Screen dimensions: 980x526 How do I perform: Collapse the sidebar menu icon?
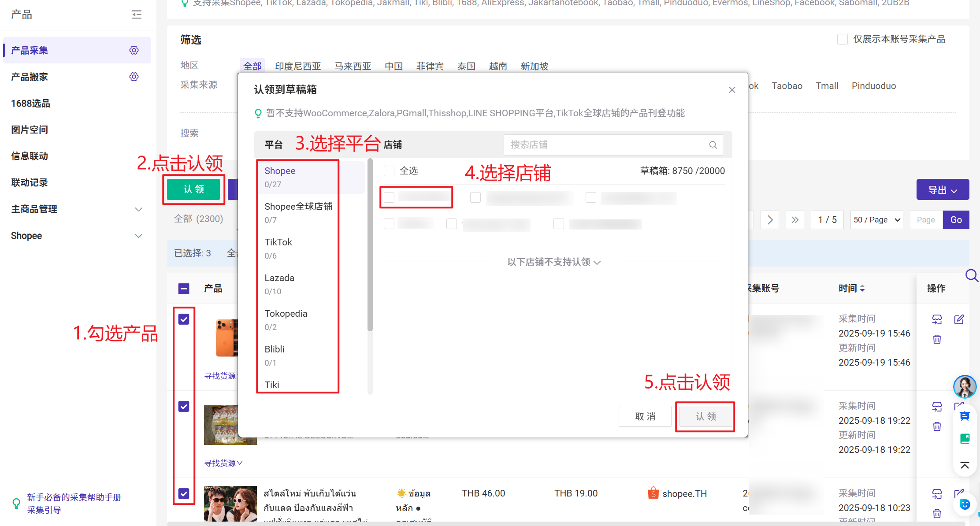pos(137,15)
